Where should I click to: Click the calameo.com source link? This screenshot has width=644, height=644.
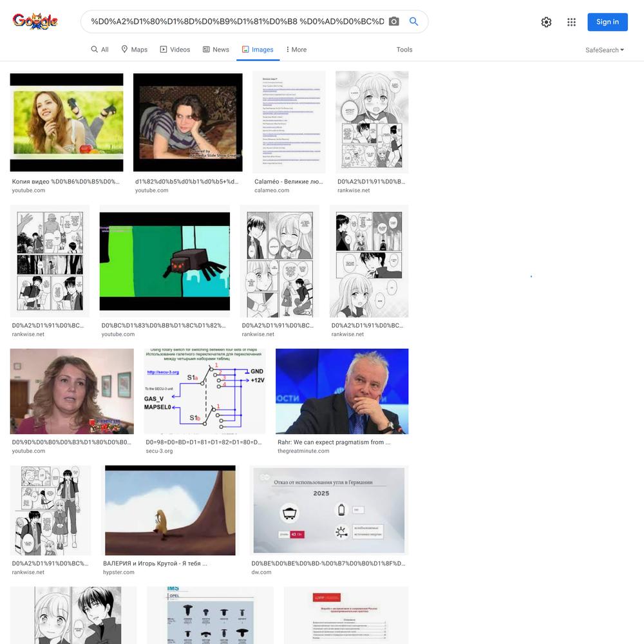272,190
